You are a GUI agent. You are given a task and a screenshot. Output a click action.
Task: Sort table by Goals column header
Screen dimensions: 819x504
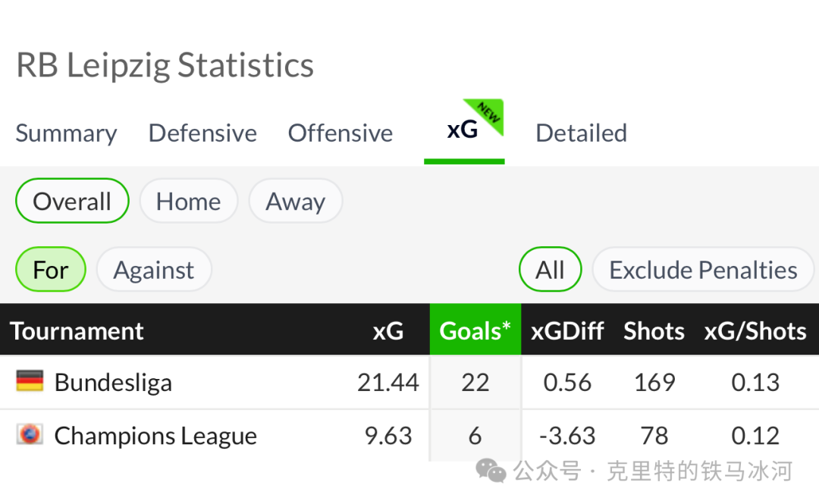pos(475,330)
